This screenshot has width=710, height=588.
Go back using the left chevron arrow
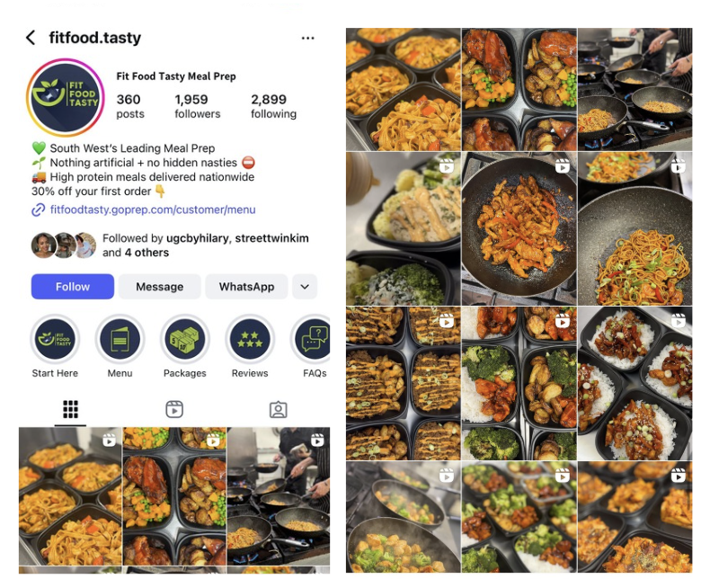[x=31, y=38]
